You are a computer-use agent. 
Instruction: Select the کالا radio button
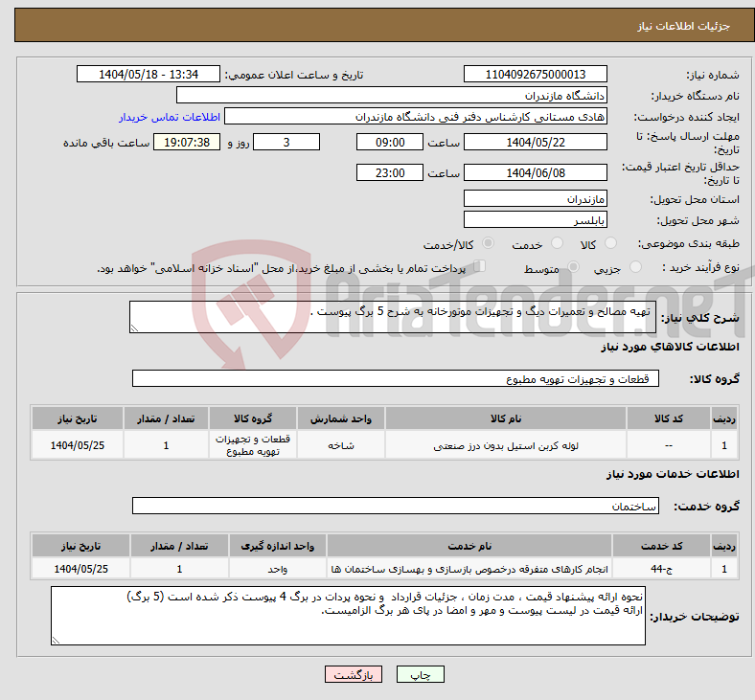click(x=610, y=243)
